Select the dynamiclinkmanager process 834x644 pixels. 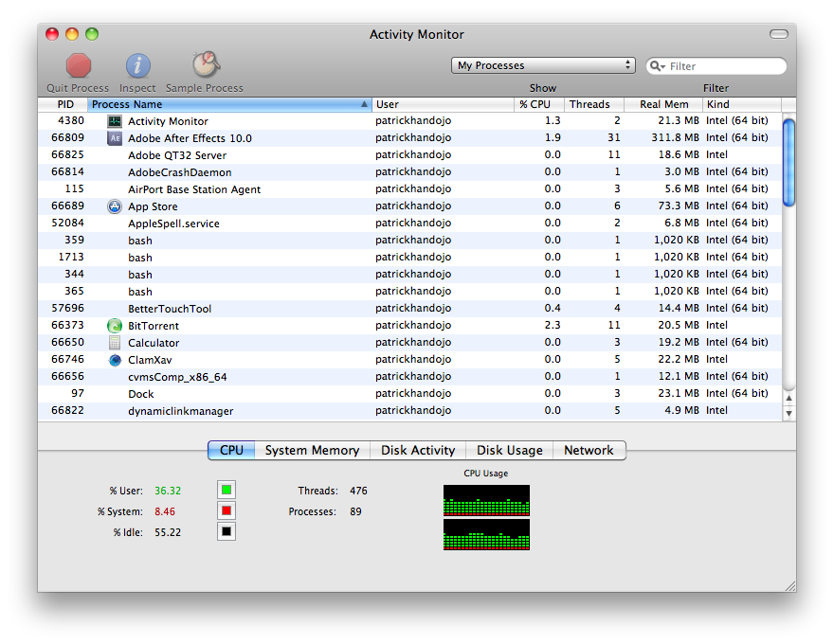pos(410,411)
